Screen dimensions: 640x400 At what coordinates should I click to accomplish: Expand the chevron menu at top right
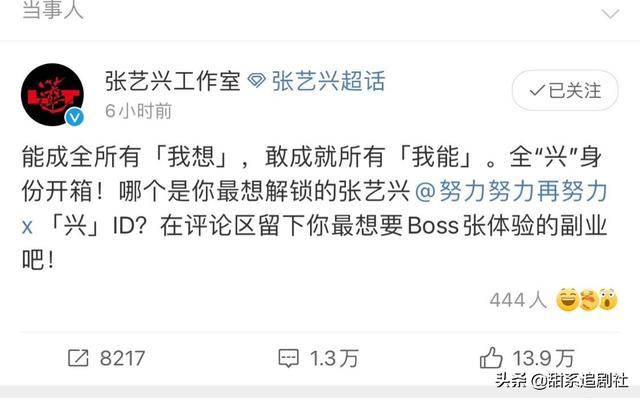pyautogui.click(x=611, y=13)
